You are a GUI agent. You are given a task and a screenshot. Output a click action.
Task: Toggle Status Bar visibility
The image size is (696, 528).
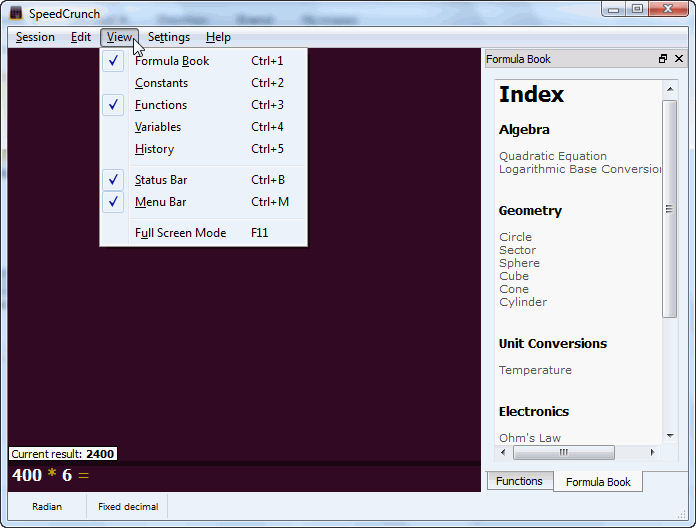pos(203,180)
